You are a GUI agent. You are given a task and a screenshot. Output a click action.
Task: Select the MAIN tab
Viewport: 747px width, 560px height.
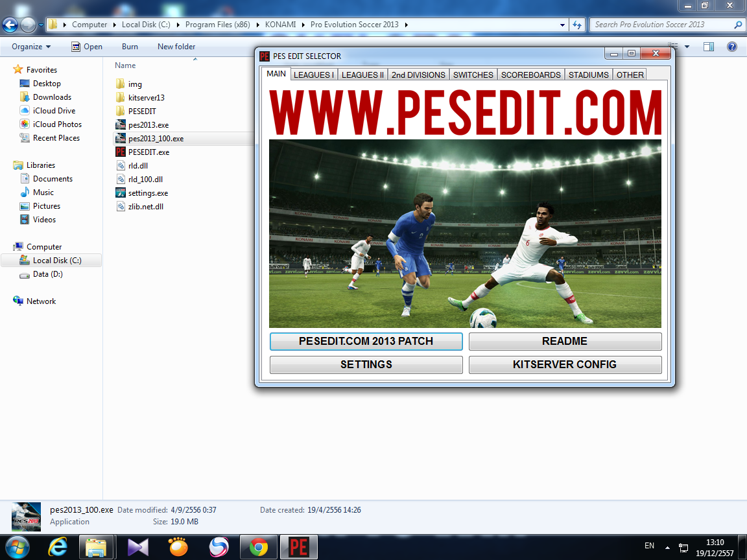point(276,74)
